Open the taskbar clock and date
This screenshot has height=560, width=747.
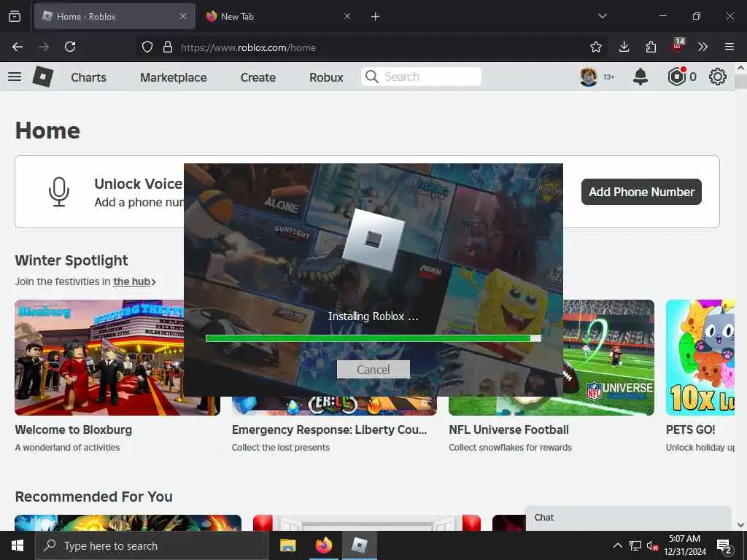pos(685,545)
